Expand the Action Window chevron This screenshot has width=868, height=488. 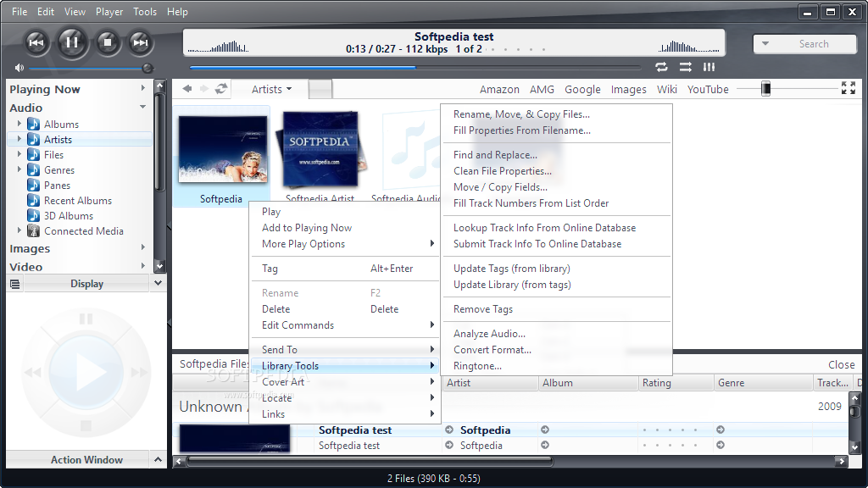tap(158, 459)
